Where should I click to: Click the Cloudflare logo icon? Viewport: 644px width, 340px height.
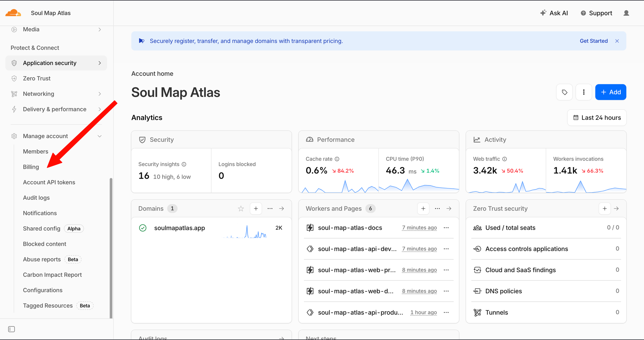point(13,13)
